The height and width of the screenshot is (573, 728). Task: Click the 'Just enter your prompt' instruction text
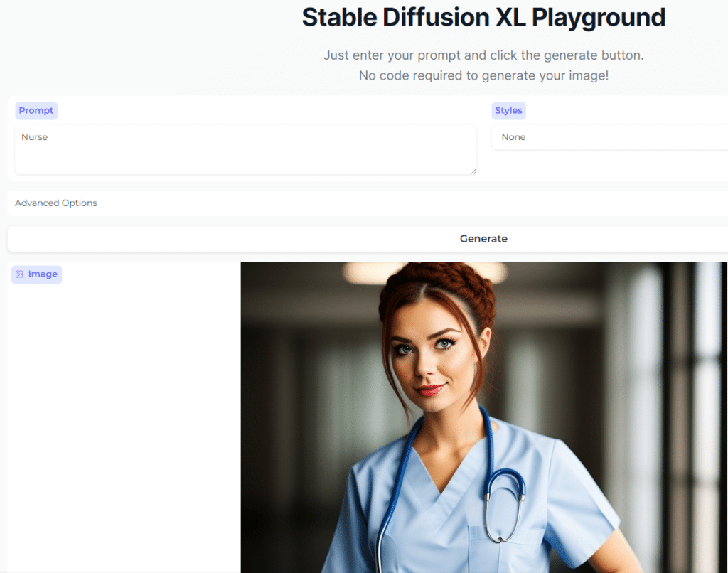click(483, 55)
